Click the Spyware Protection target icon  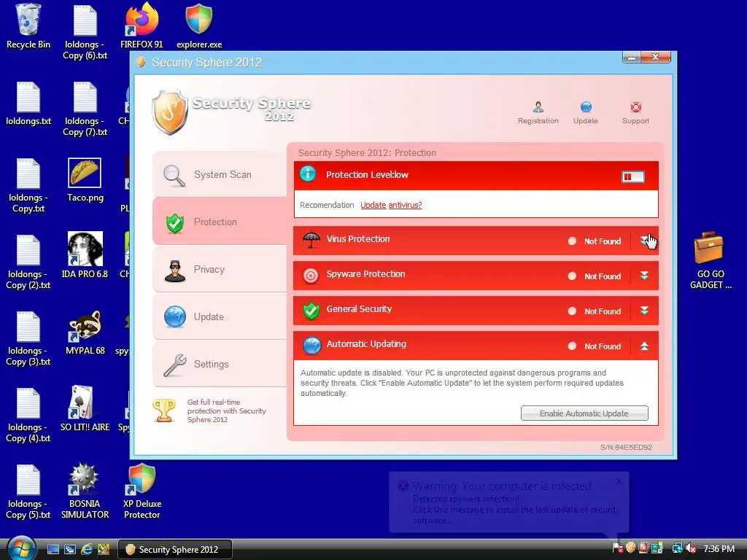[x=311, y=276]
